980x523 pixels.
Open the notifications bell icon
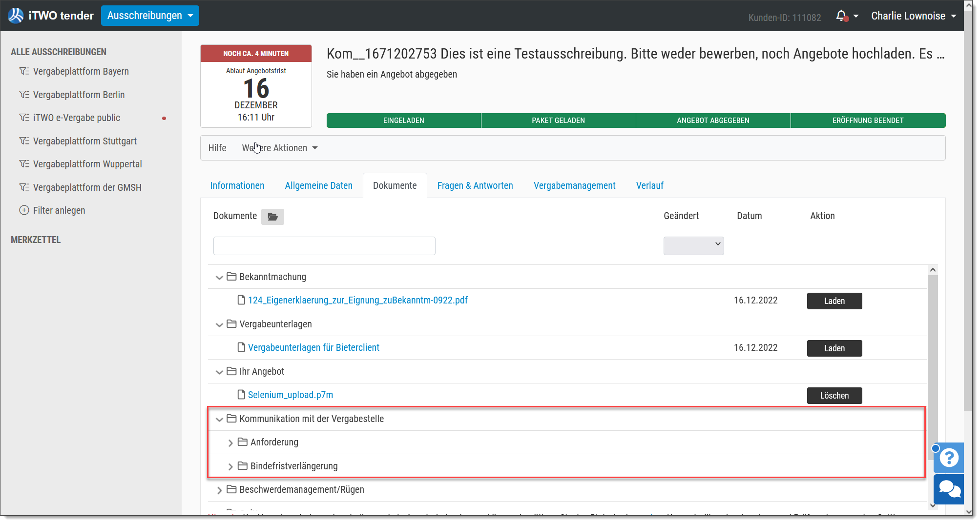pyautogui.click(x=841, y=16)
